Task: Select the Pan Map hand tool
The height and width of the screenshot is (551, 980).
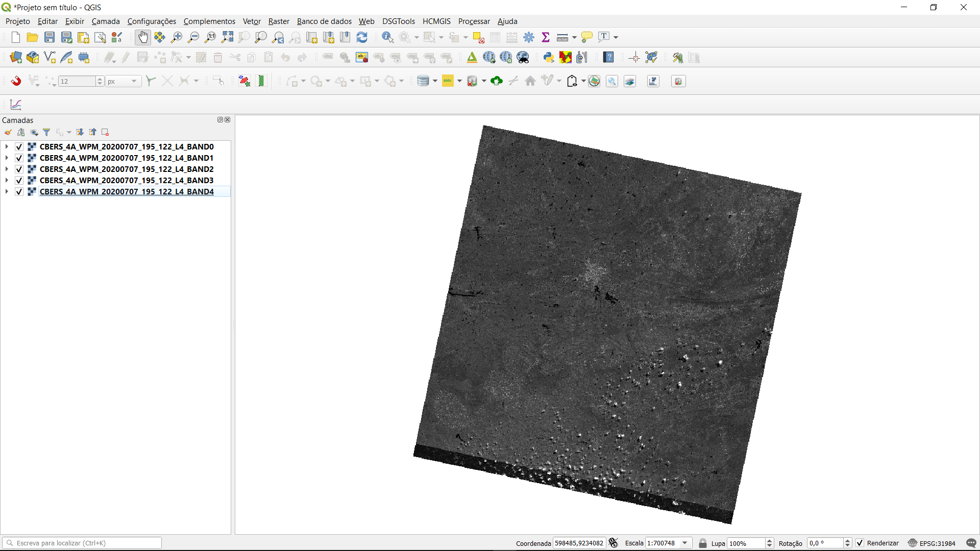Action: coord(143,37)
